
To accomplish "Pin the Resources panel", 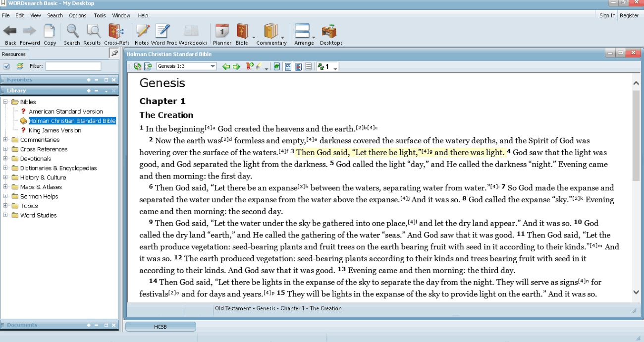I will [114, 53].
